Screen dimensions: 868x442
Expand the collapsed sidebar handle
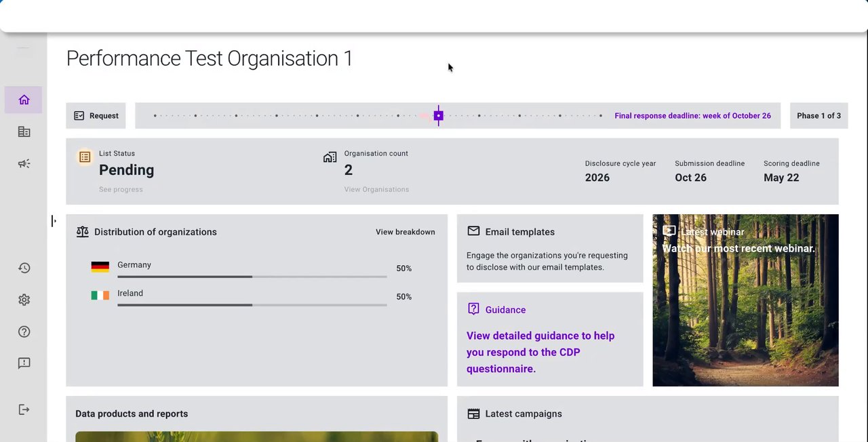tap(54, 221)
